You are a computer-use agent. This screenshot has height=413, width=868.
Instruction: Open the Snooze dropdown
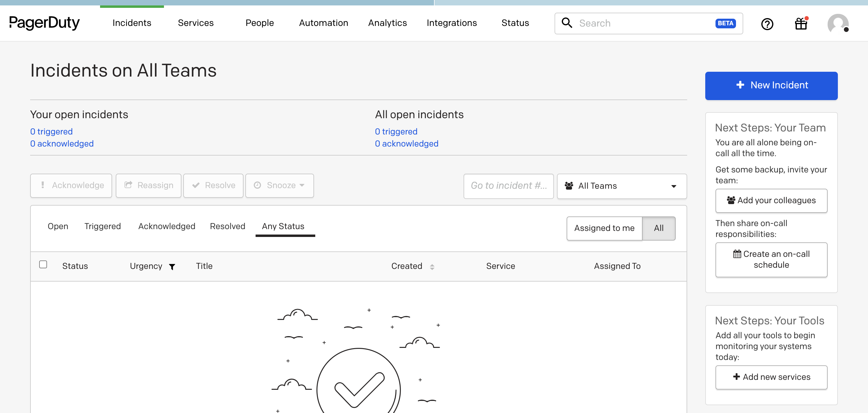coord(279,185)
